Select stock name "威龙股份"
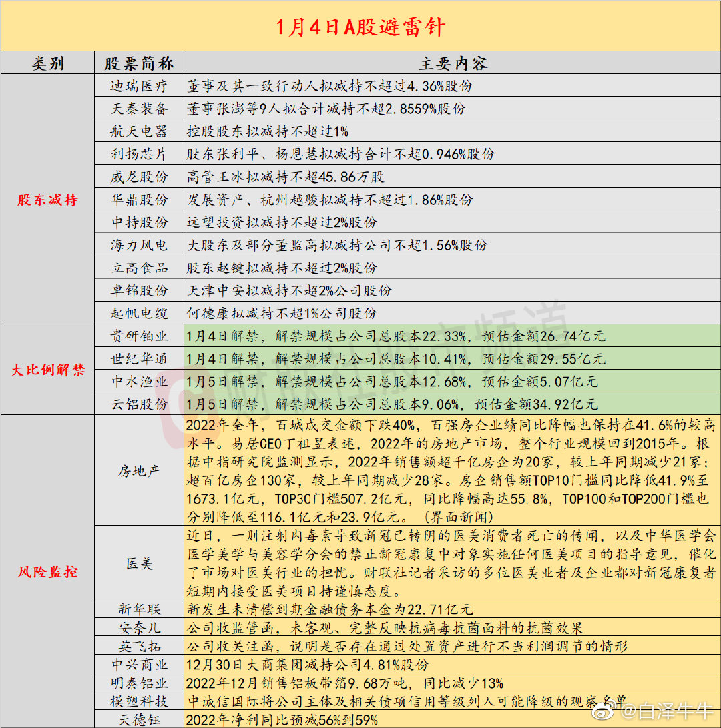Viewport: 721px width, 728px height. pyautogui.click(x=139, y=177)
